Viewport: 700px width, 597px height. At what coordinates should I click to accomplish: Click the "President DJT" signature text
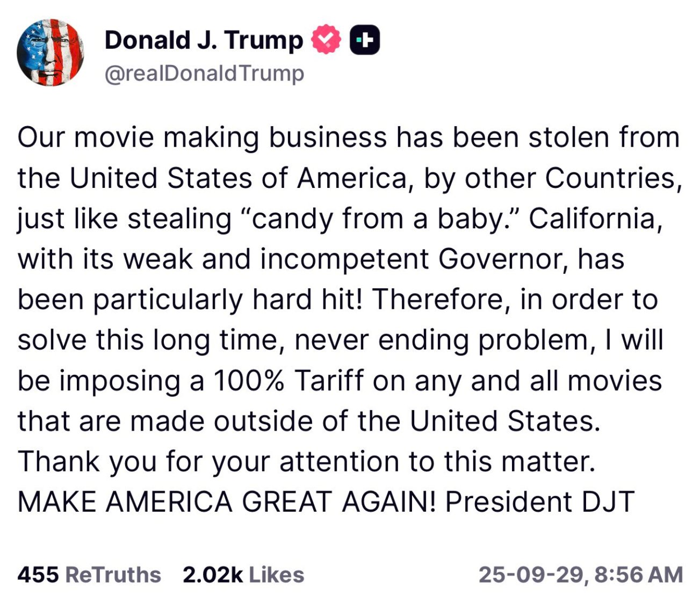coord(539,502)
